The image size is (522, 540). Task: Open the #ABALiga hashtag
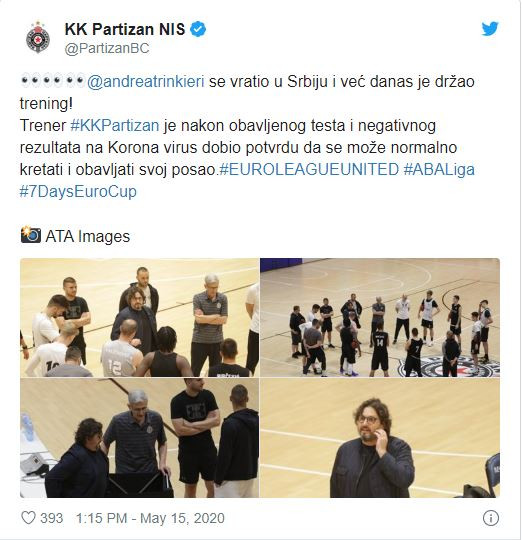(x=439, y=170)
